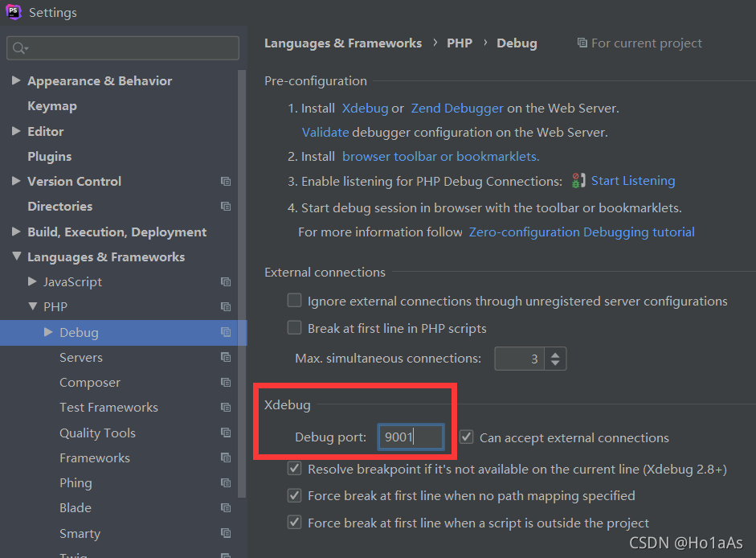The image size is (756, 558).
Task: Click into the Debug port field
Action: [411, 437]
